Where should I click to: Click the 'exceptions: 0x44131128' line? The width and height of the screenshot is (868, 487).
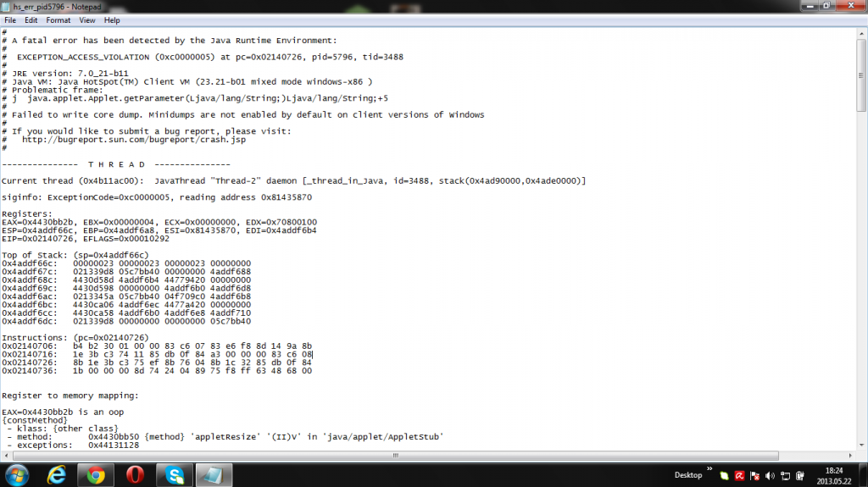pos(73,445)
